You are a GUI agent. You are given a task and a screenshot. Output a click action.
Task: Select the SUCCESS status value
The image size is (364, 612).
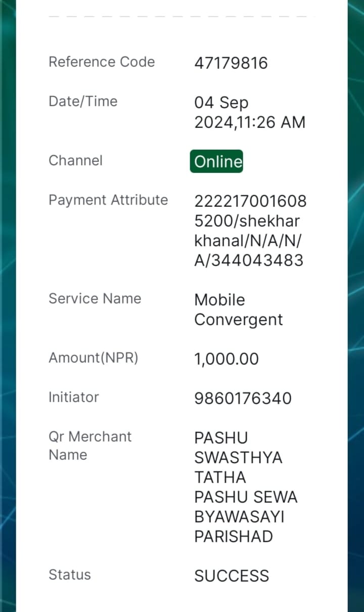(232, 576)
